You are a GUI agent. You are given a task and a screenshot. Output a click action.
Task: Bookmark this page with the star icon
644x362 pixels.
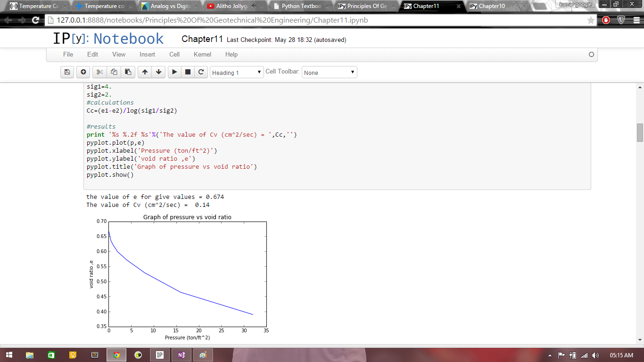(x=591, y=20)
